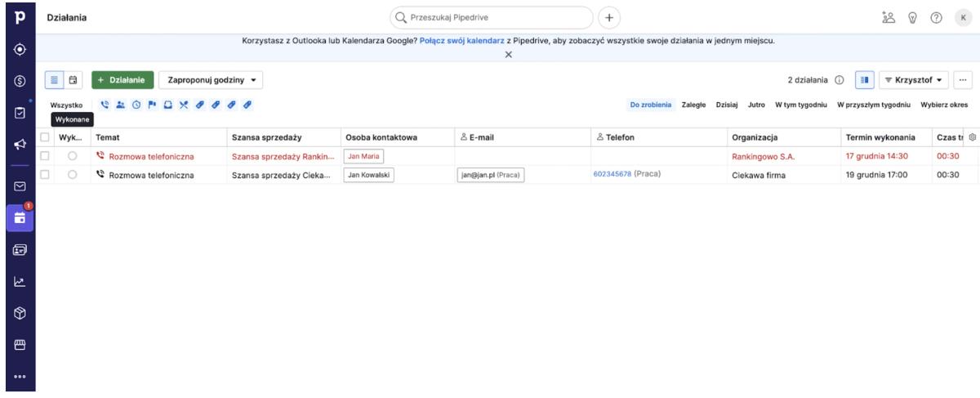Open the column settings gear icon

972,137
